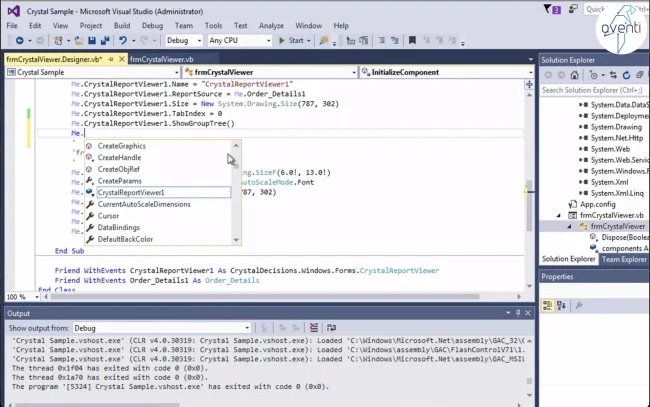
Task: Click the Search Solution Explorer field
Action: click(594, 90)
